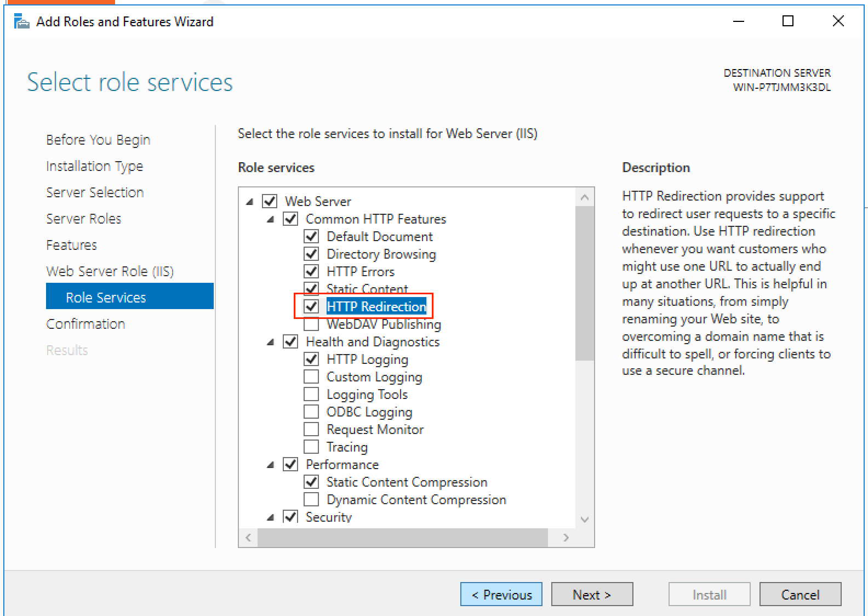
Task: Minimize the wizard window
Action: (x=738, y=21)
